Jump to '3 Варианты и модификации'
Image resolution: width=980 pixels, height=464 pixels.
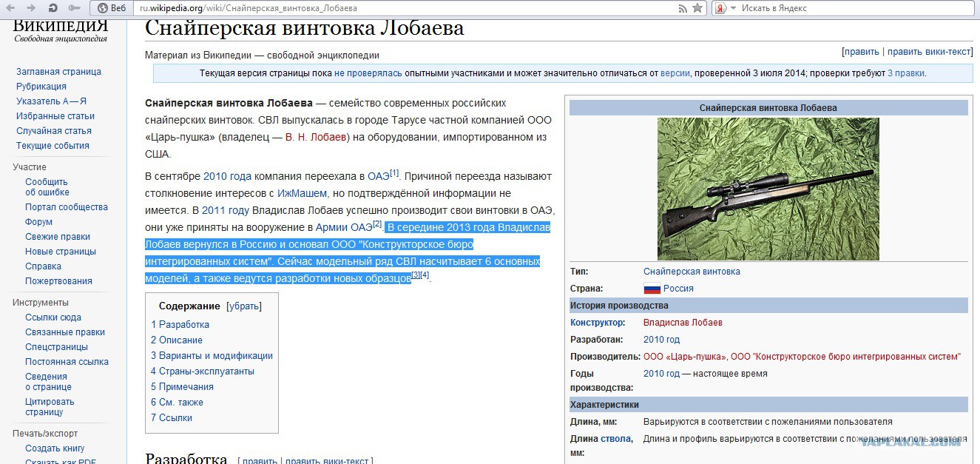click(x=212, y=356)
